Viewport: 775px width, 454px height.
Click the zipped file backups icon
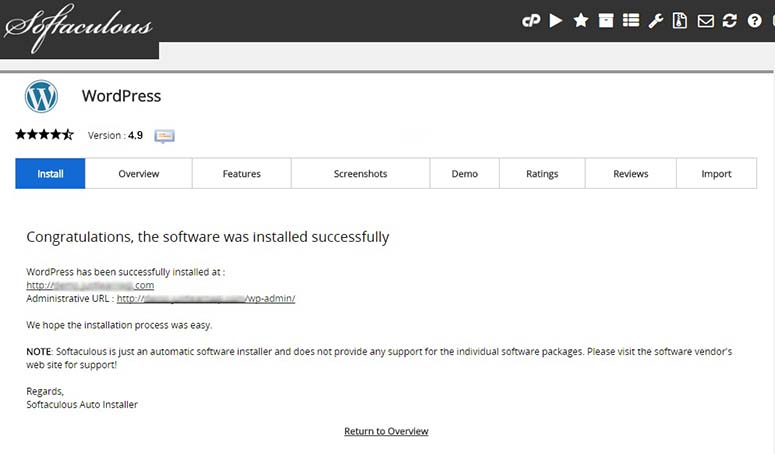681,20
